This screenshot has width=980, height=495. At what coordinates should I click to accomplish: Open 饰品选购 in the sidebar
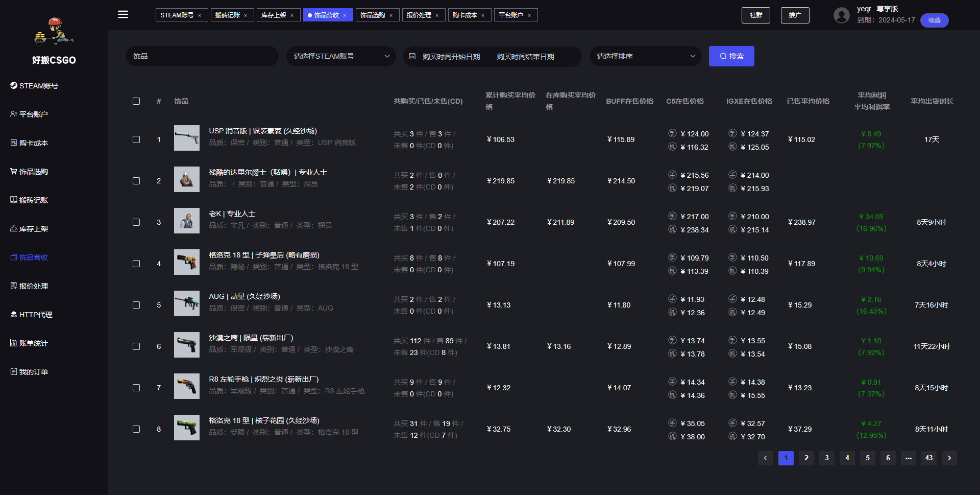click(x=29, y=172)
